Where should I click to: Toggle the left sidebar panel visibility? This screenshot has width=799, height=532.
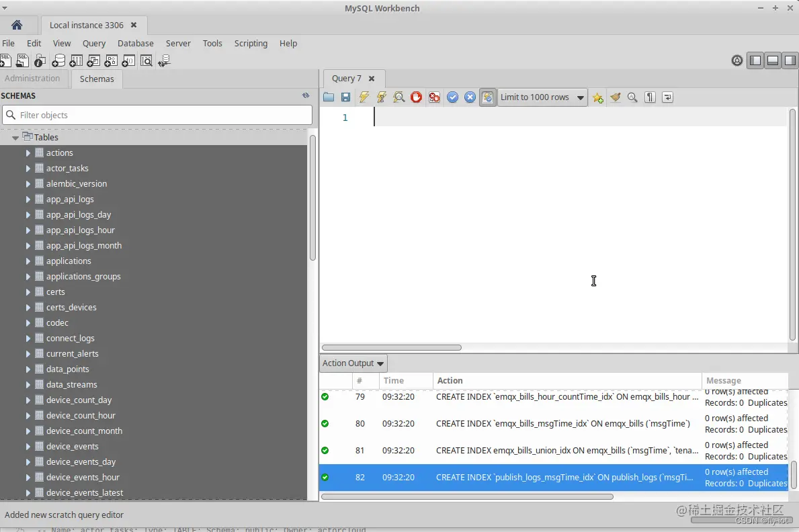tap(756, 60)
